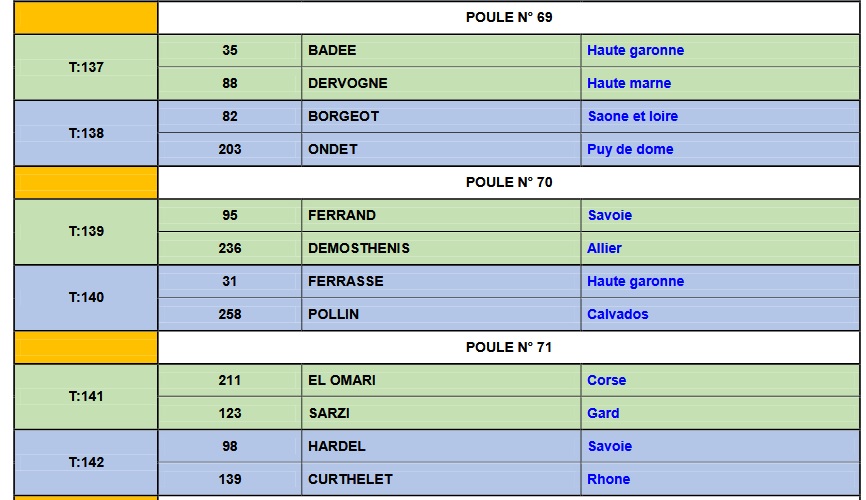This screenshot has width=866, height=500.
Task: Open the Haute marne link
Action: click(x=629, y=83)
